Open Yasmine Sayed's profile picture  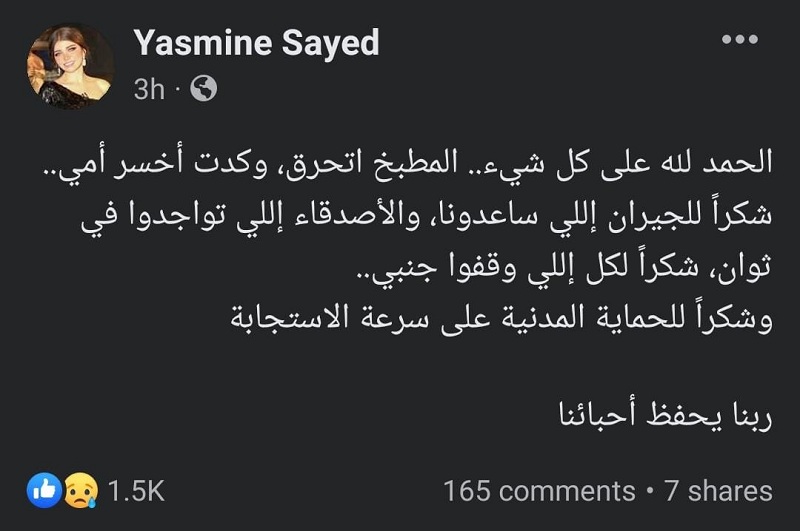tap(70, 66)
